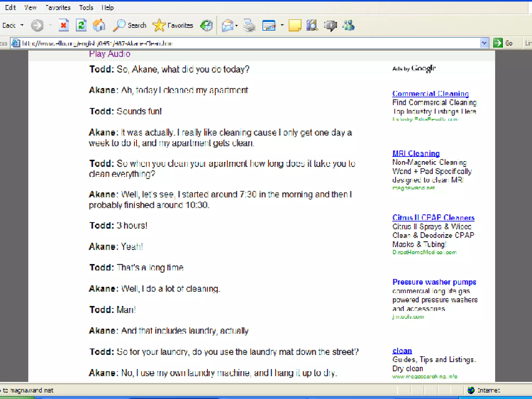Image resolution: width=532 pixels, height=399 pixels.
Task: Open the Favorites menu in the menu bar
Action: click(58, 8)
